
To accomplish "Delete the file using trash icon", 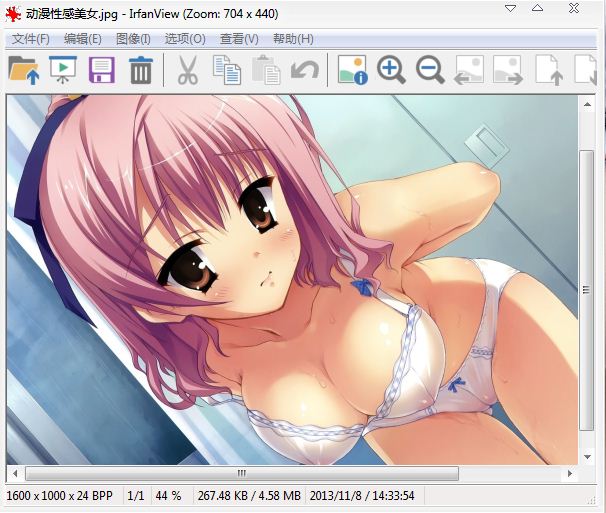I will (141, 70).
